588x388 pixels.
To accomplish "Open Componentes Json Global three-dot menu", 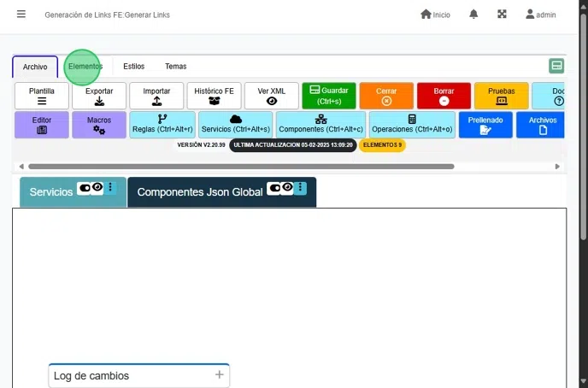I will click(300, 188).
